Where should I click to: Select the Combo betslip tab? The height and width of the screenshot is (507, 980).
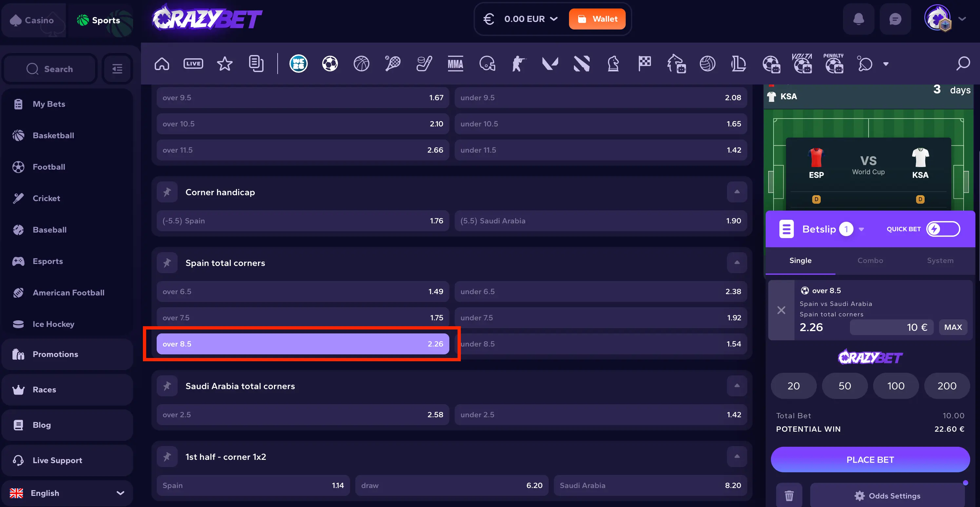pos(870,260)
